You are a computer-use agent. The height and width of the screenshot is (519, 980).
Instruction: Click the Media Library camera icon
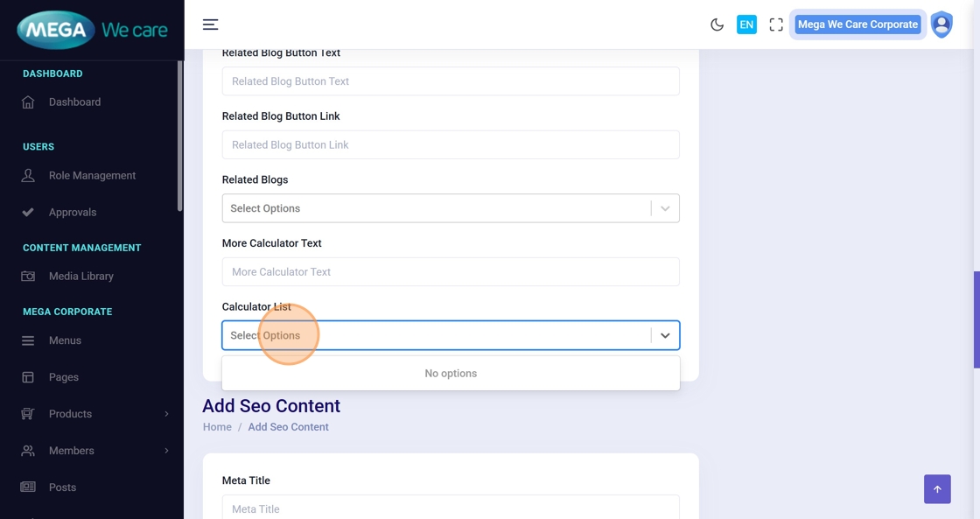tap(28, 277)
